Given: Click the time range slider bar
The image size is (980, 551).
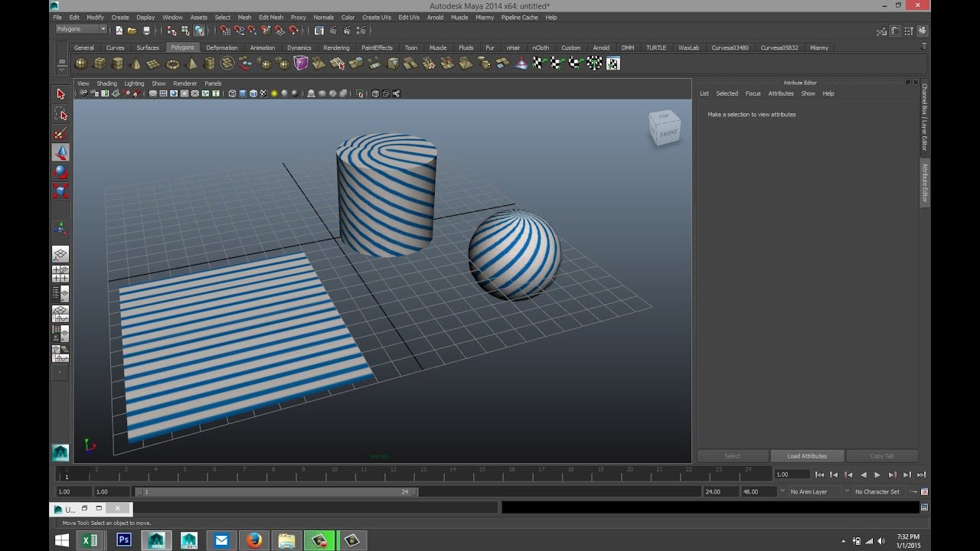Looking at the screenshot, I should 276,492.
